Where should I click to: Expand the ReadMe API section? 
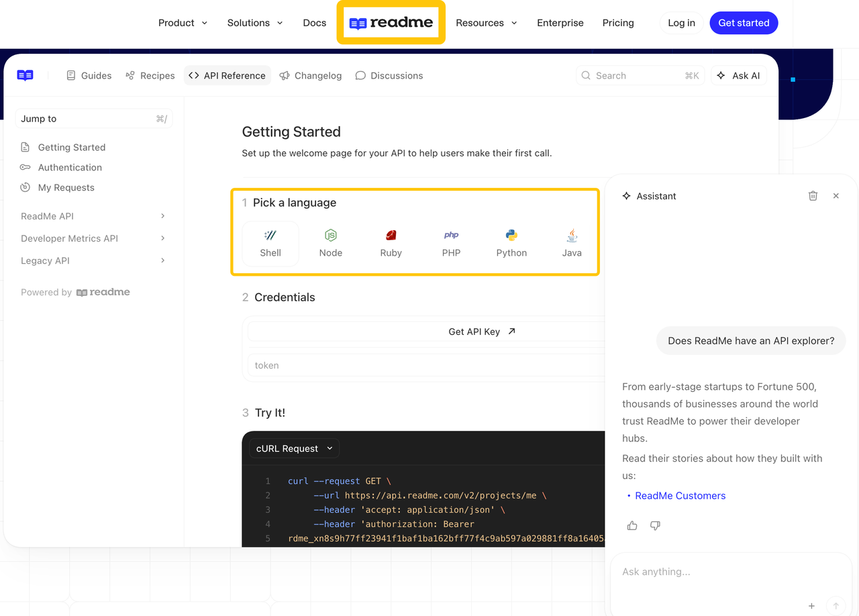pos(93,216)
